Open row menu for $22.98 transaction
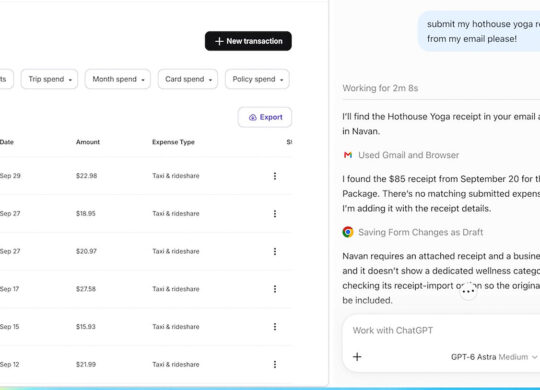Screen dimensions: 540x390 tap(275, 176)
